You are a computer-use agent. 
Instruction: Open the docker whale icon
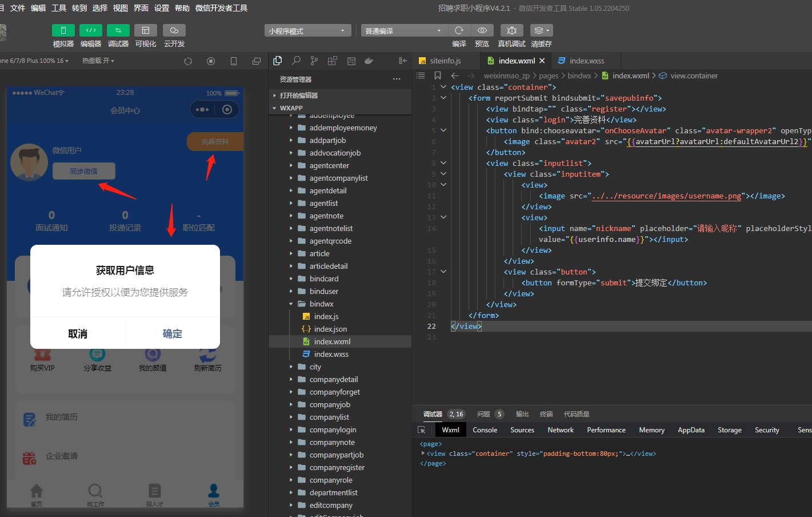pyautogui.click(x=369, y=61)
